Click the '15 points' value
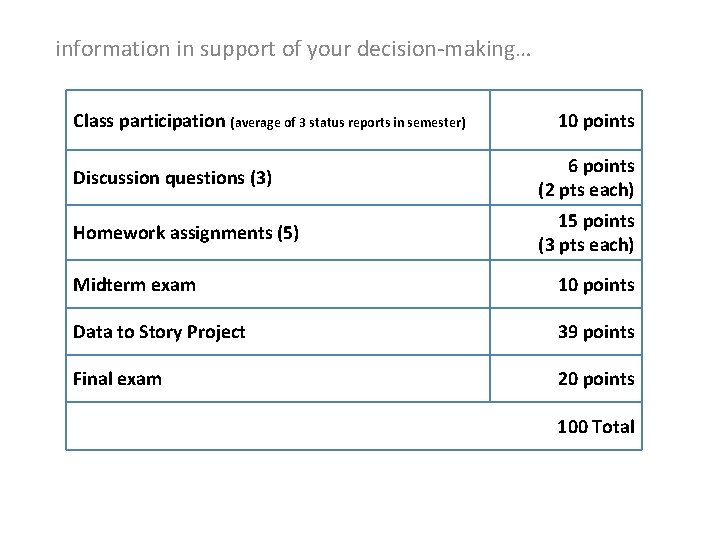The height and width of the screenshot is (540, 720). tap(595, 220)
